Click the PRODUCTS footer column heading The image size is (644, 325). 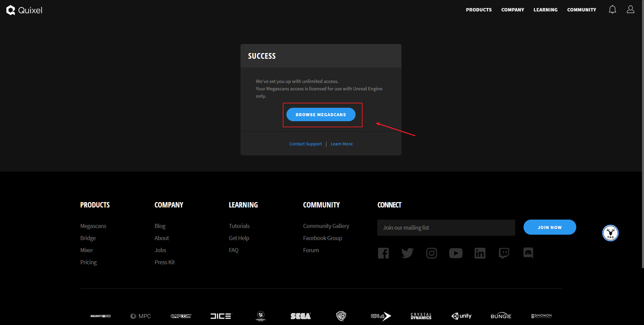[x=95, y=205]
